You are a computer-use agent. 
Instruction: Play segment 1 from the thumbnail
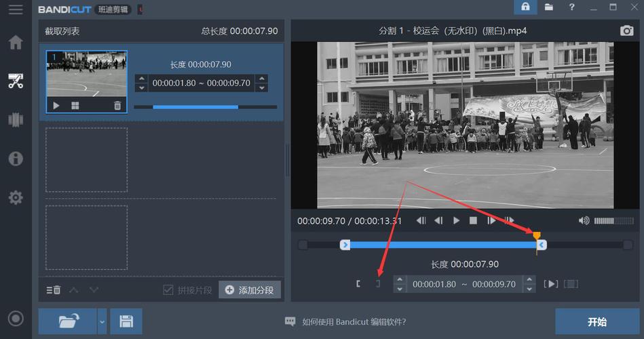click(x=56, y=106)
